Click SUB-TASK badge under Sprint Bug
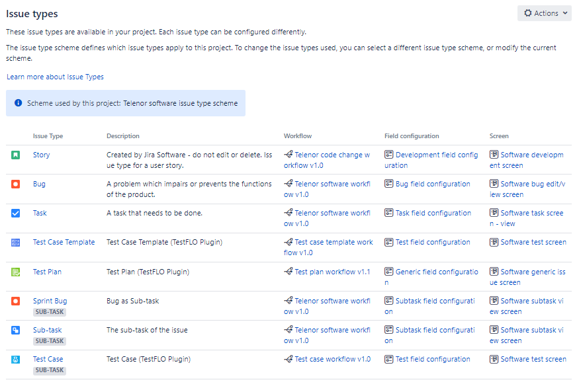Screen dimensions: 581x392 [50, 312]
